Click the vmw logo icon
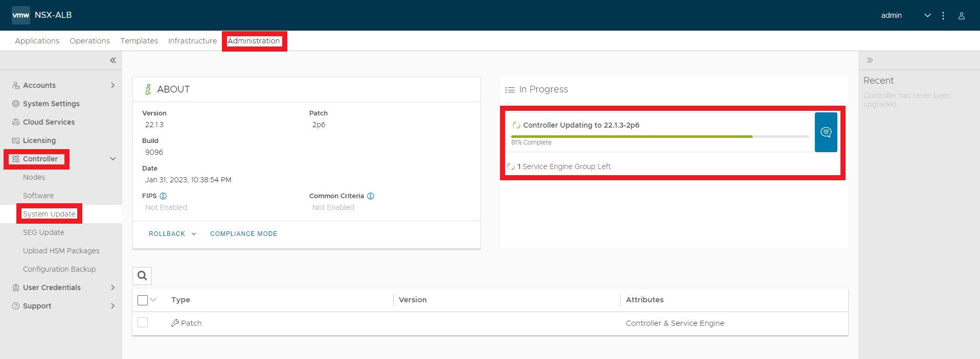The width and height of the screenshot is (980, 359). tap(20, 15)
